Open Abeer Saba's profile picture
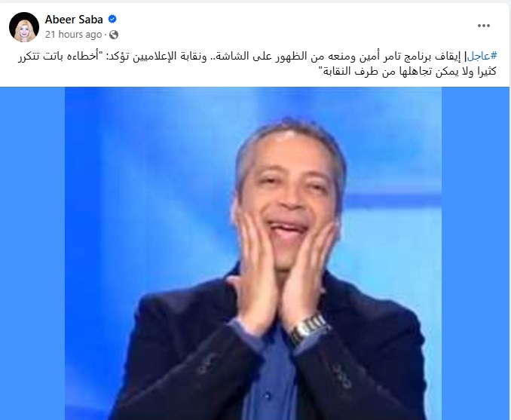The width and height of the screenshot is (511, 420). (x=24, y=27)
